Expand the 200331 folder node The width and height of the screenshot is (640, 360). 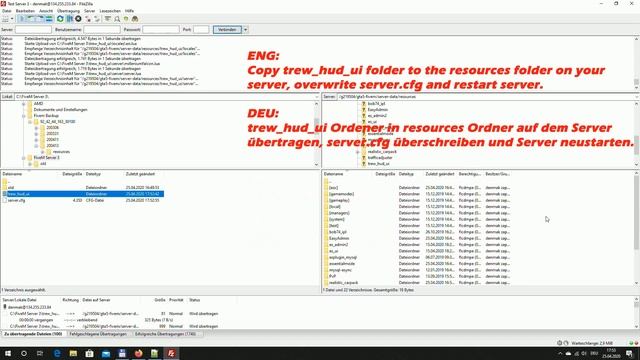(36, 134)
